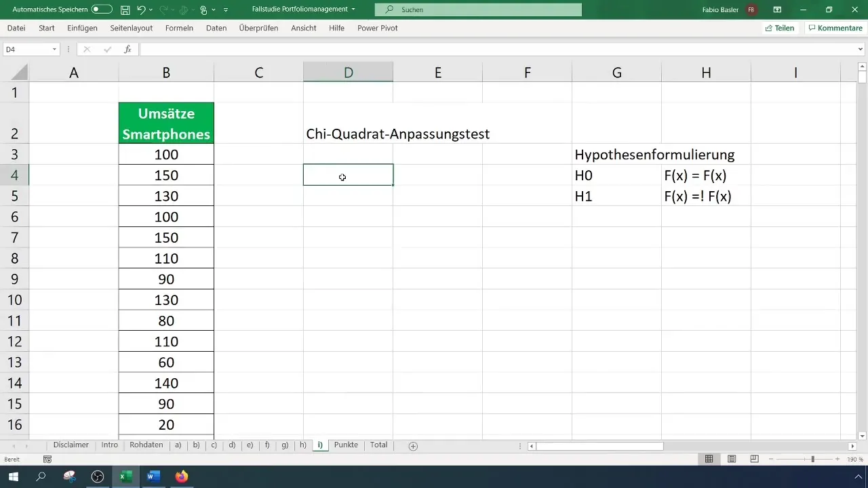This screenshot has width=868, height=488.
Task: Open Firefox from the taskbar
Action: 181,476
